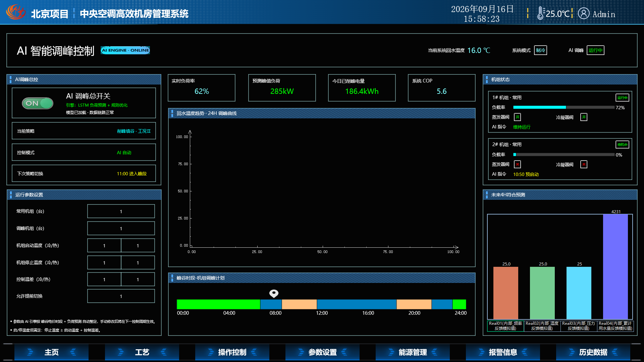Screen dimensions: 644x362
Task: Click unit 2 evaporator valve closed icon
Action: pyautogui.click(x=518, y=164)
